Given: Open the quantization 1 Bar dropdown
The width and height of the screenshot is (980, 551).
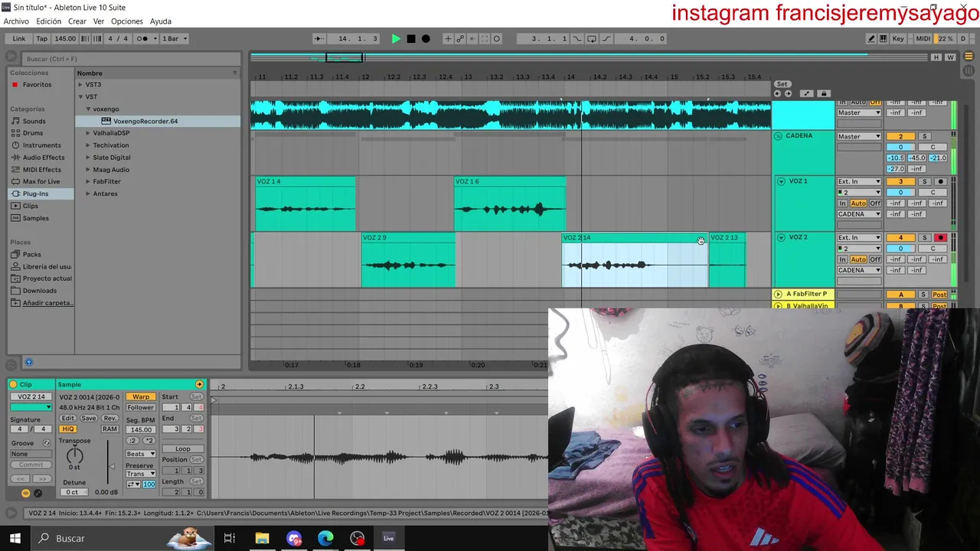Looking at the screenshot, I should (174, 38).
